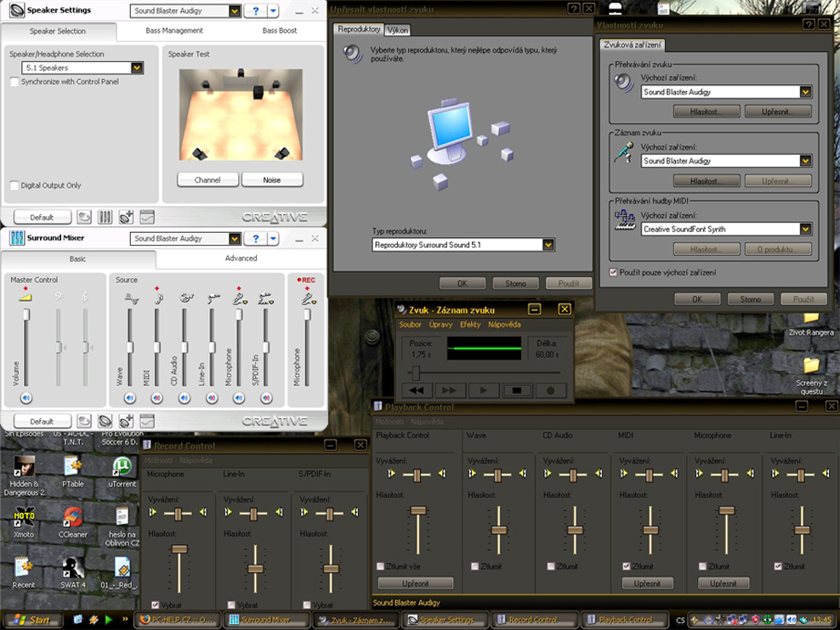Image resolution: width=840 pixels, height=630 pixels.
Task: Click the Noise speaker test button
Action: pos(272,180)
